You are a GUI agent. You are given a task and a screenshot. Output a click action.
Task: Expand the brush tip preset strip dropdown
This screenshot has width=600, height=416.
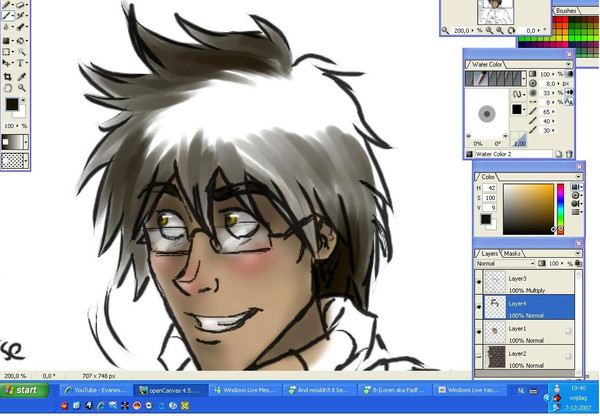[x=523, y=78]
